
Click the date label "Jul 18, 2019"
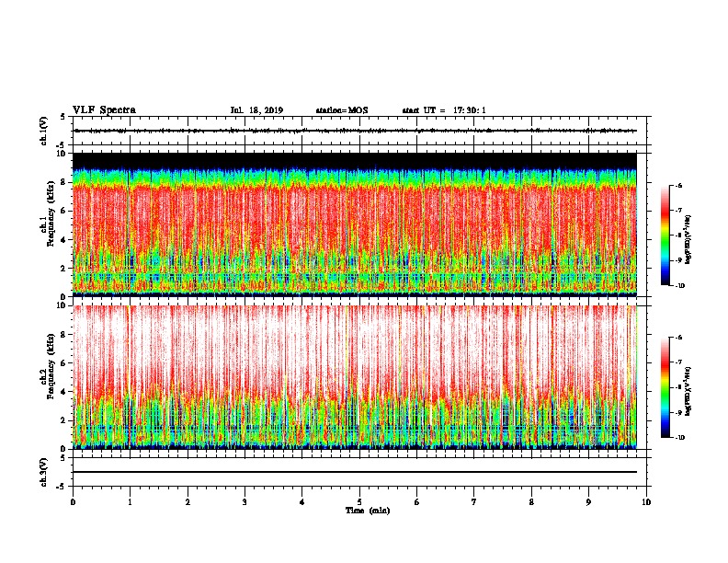pyautogui.click(x=256, y=110)
